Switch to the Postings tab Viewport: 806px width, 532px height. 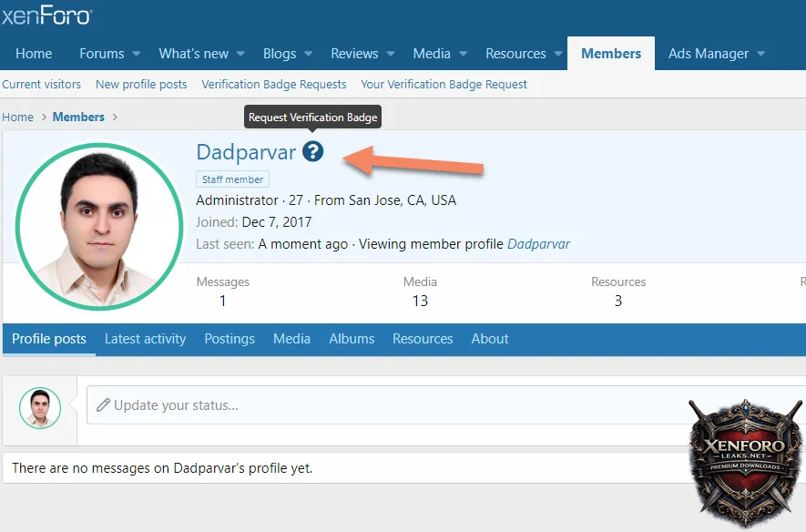pos(230,339)
